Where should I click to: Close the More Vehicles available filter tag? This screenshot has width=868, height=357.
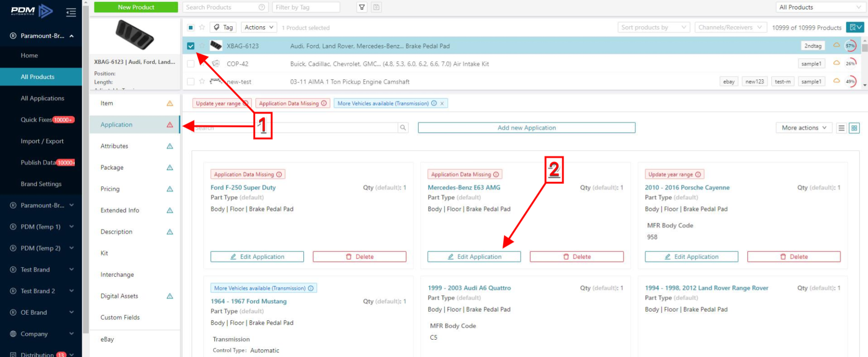tap(442, 103)
